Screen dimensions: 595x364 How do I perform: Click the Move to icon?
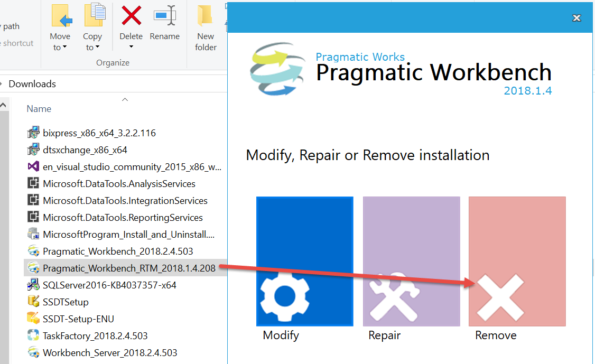(60, 16)
